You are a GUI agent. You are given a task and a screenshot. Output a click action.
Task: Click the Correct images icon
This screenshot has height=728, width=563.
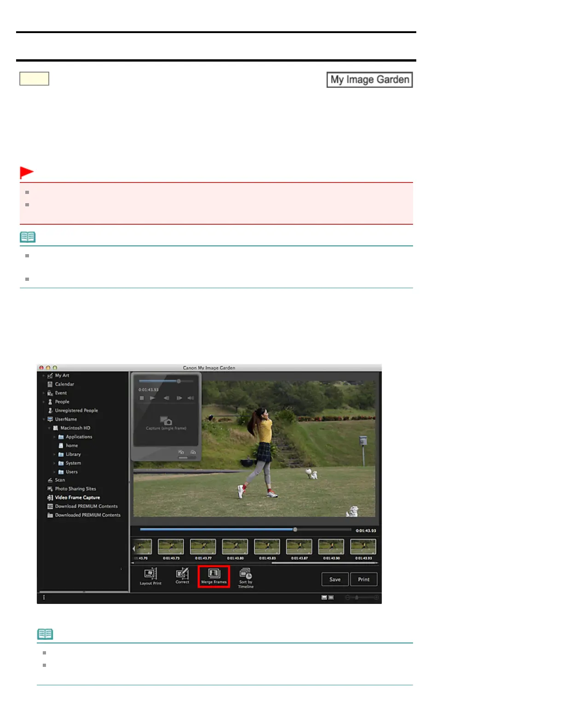coord(182,573)
